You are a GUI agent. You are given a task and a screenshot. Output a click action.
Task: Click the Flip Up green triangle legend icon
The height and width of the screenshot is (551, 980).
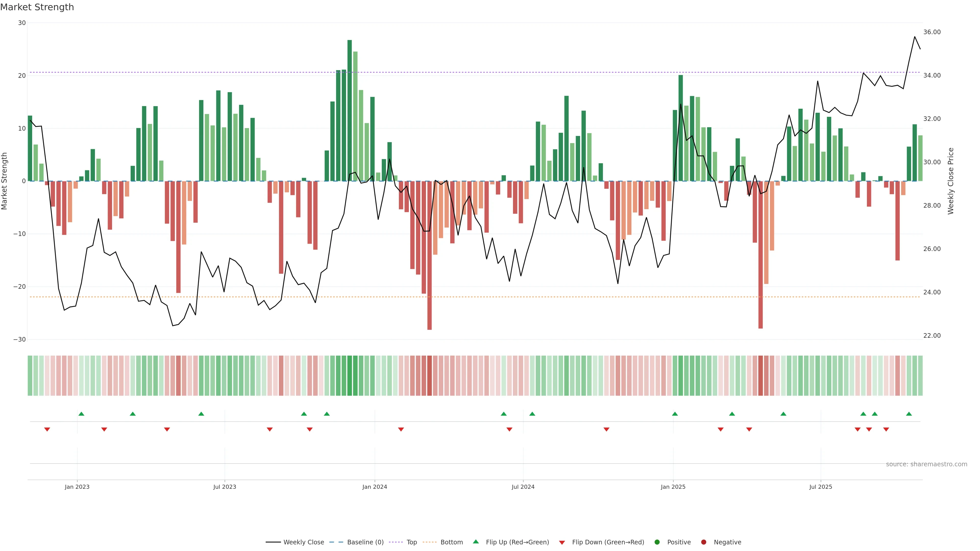(475, 542)
